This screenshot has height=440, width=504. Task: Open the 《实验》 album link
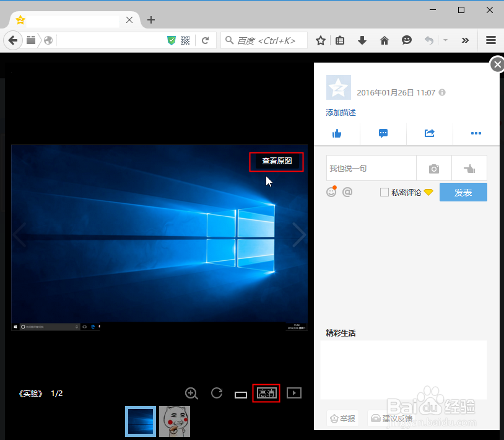pyautogui.click(x=30, y=394)
